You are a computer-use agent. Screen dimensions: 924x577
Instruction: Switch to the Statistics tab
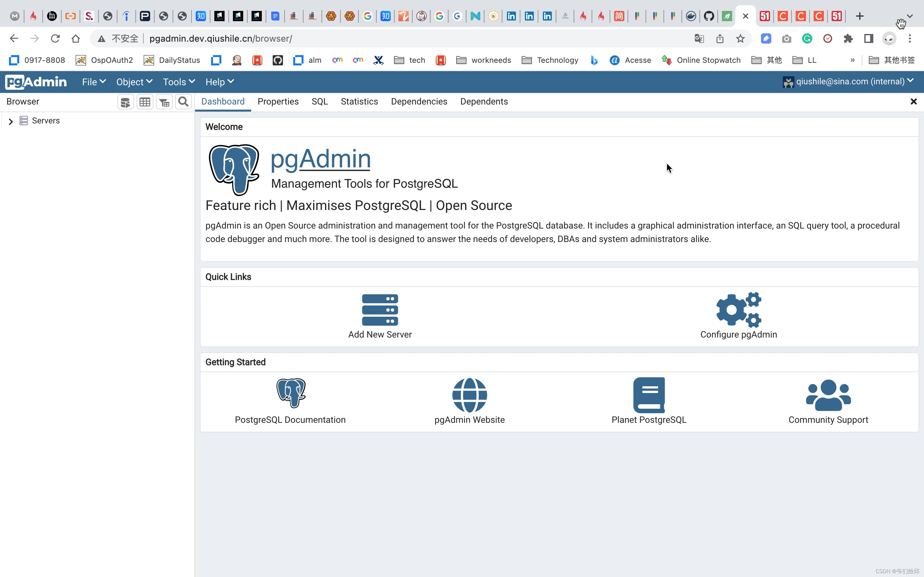(x=359, y=102)
